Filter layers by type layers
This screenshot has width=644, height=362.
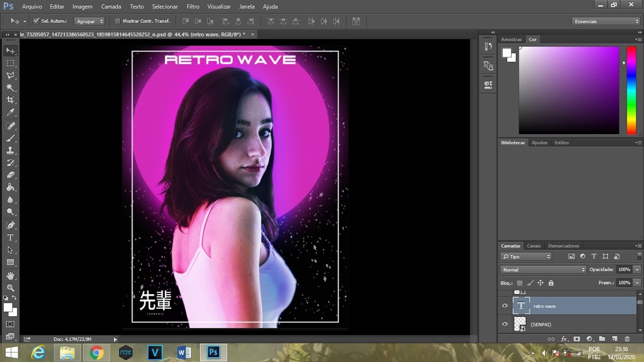(594, 256)
